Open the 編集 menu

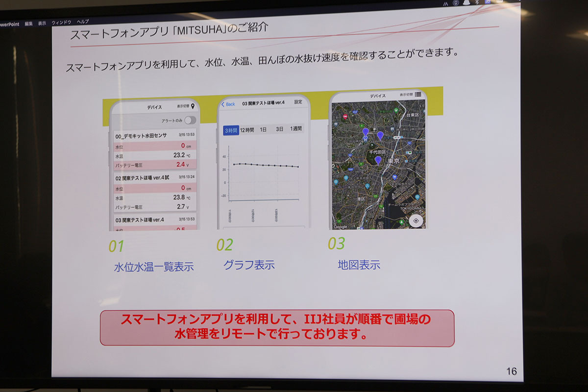click(29, 23)
